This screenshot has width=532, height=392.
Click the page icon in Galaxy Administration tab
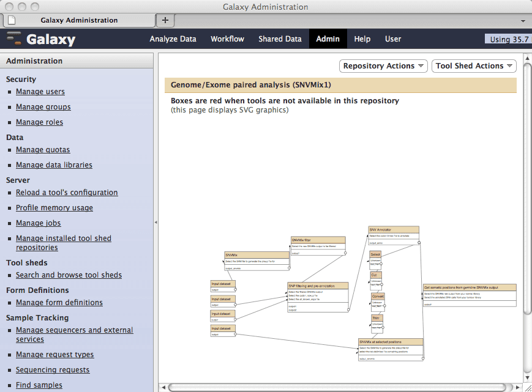tap(12, 20)
